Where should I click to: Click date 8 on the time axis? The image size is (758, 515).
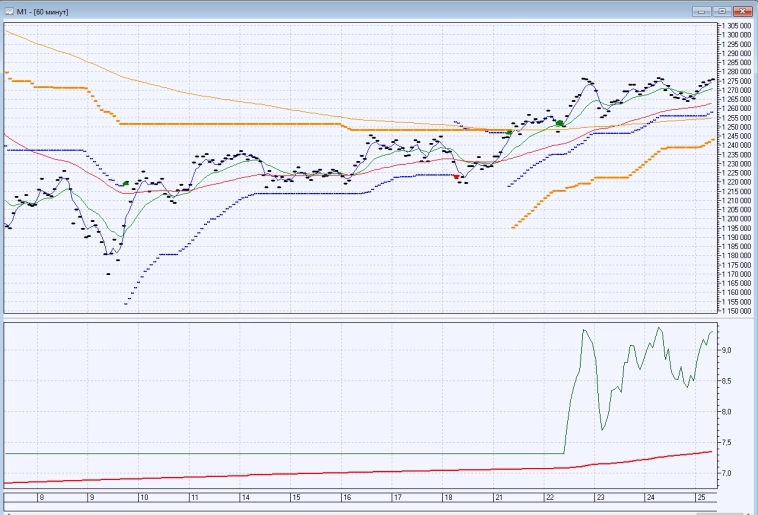(41, 497)
